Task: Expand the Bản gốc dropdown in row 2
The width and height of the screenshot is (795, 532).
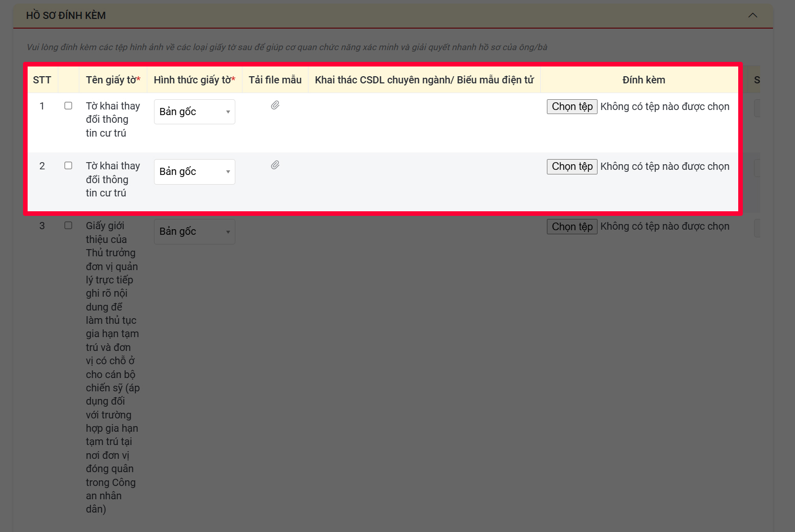Action: click(194, 172)
